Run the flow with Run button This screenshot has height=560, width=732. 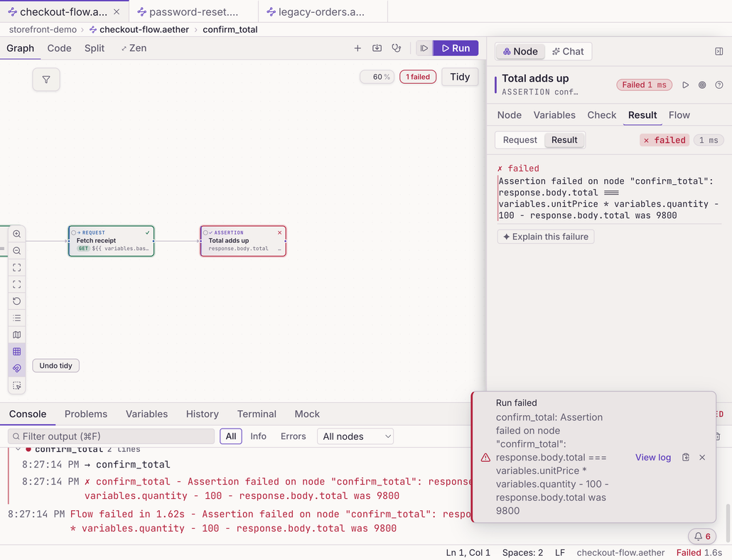[456, 48]
